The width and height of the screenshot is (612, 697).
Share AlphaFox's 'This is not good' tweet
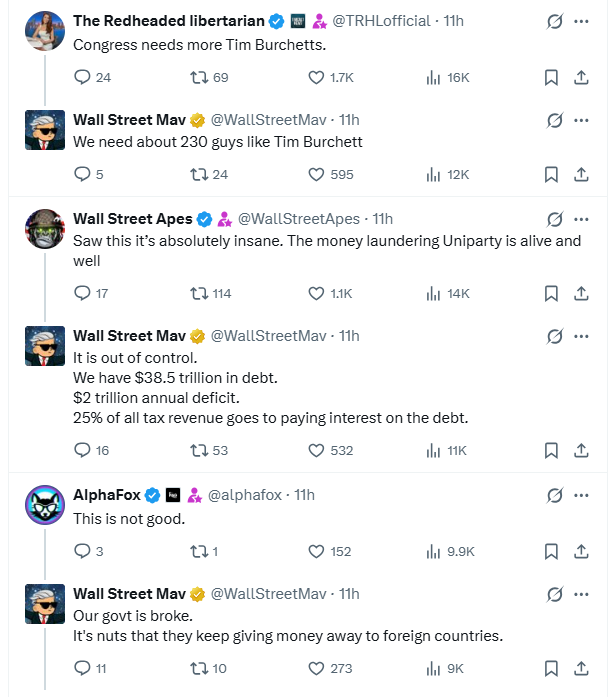pos(581,551)
